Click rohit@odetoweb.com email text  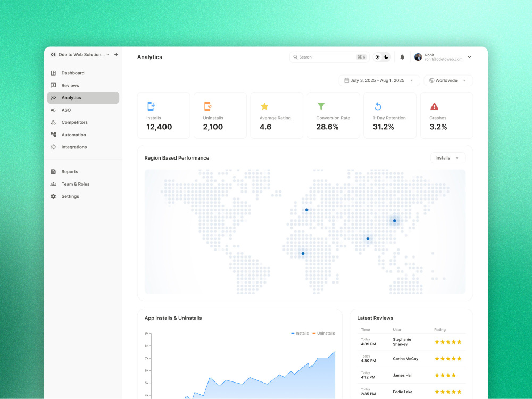tap(444, 59)
